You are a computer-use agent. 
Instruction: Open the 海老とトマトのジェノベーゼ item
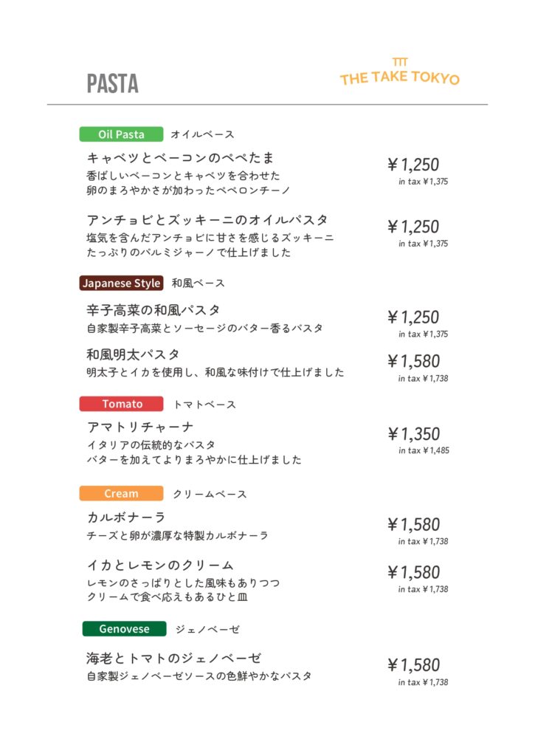(x=174, y=658)
